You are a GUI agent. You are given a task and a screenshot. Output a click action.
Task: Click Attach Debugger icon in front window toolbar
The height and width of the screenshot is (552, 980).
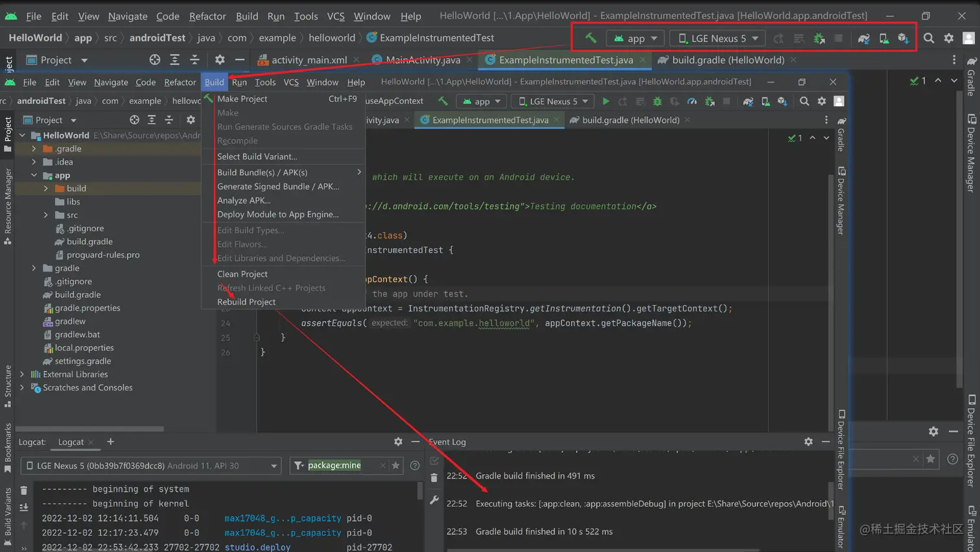click(x=710, y=101)
